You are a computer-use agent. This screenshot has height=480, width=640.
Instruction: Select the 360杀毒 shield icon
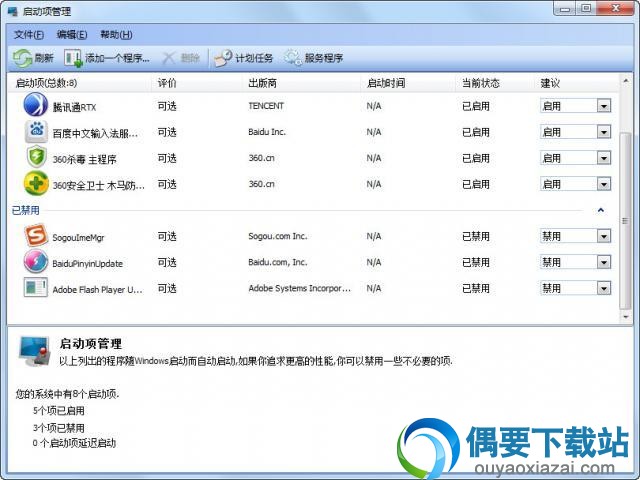[x=36, y=157]
